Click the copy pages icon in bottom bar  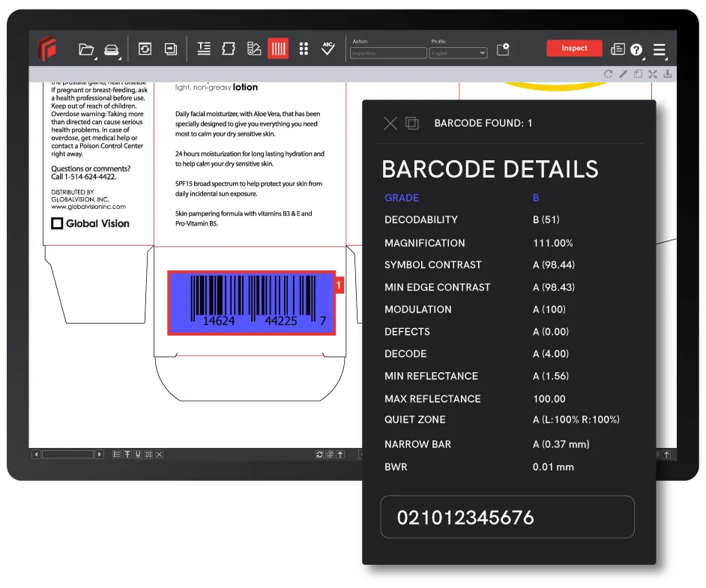[x=330, y=455]
